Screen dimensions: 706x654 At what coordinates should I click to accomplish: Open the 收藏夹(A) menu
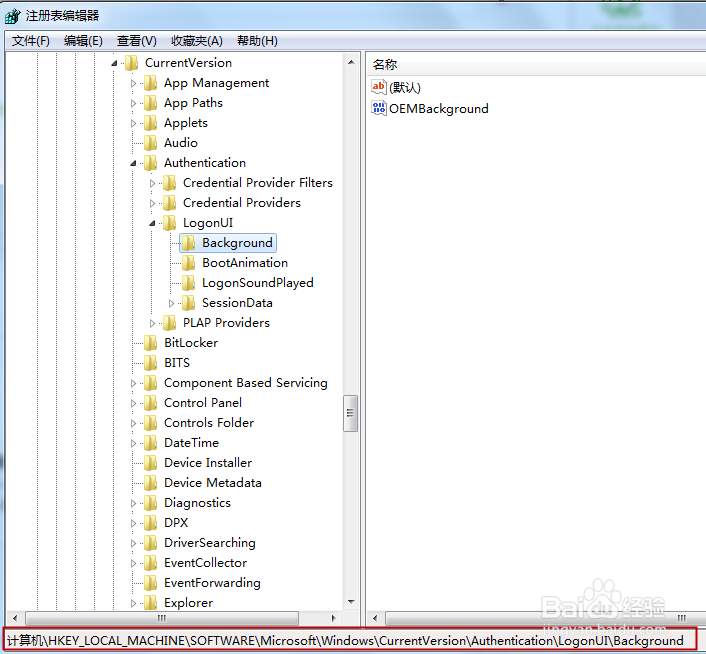pyautogui.click(x=197, y=41)
